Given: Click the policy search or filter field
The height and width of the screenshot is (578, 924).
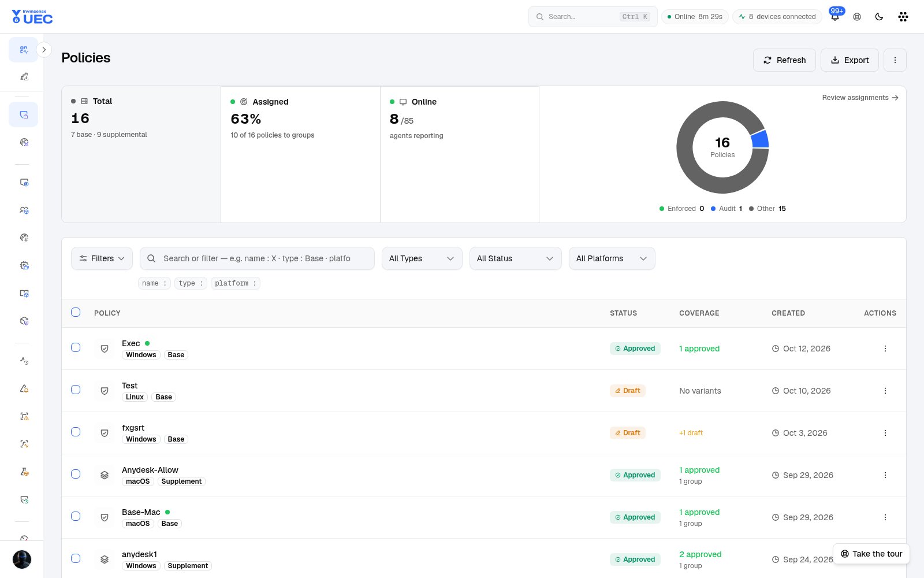Looking at the screenshot, I should [x=257, y=258].
